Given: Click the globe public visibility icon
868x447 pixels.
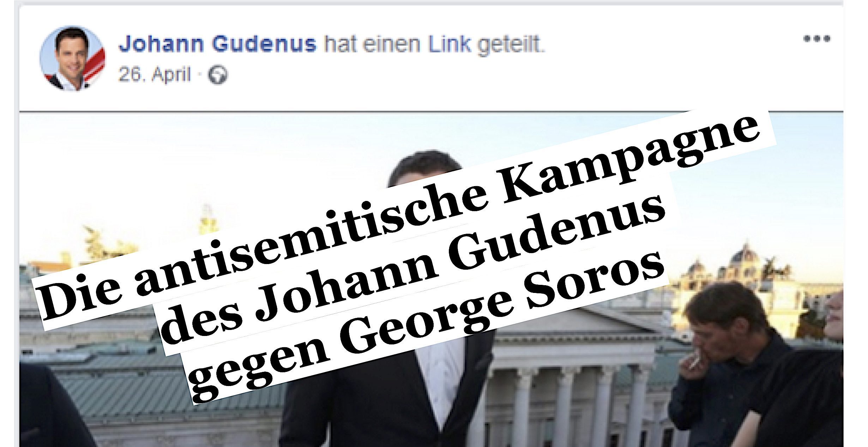Looking at the screenshot, I should [218, 75].
